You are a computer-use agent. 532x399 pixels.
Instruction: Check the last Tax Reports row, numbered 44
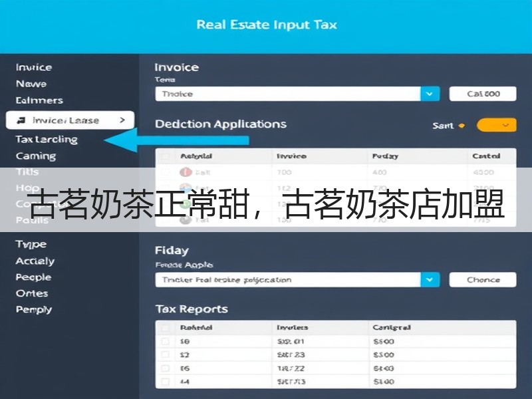[x=165, y=381]
